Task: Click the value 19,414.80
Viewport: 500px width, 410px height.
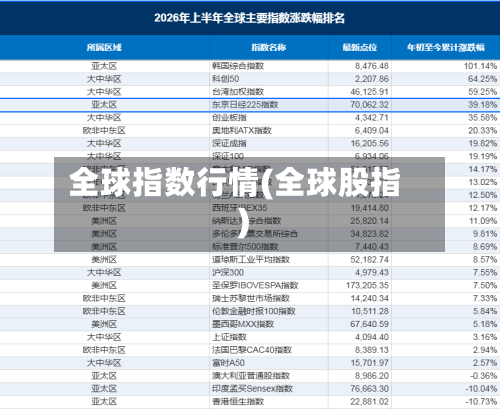Action: click(x=369, y=208)
